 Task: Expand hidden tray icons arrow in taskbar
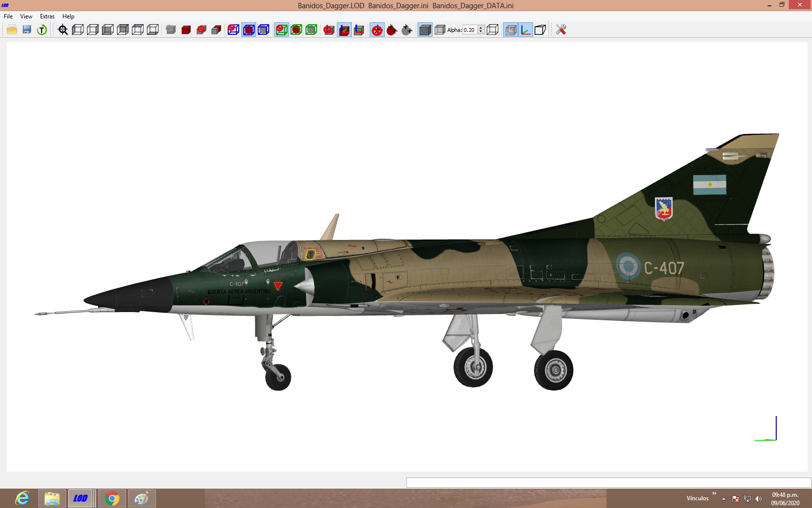point(724,499)
